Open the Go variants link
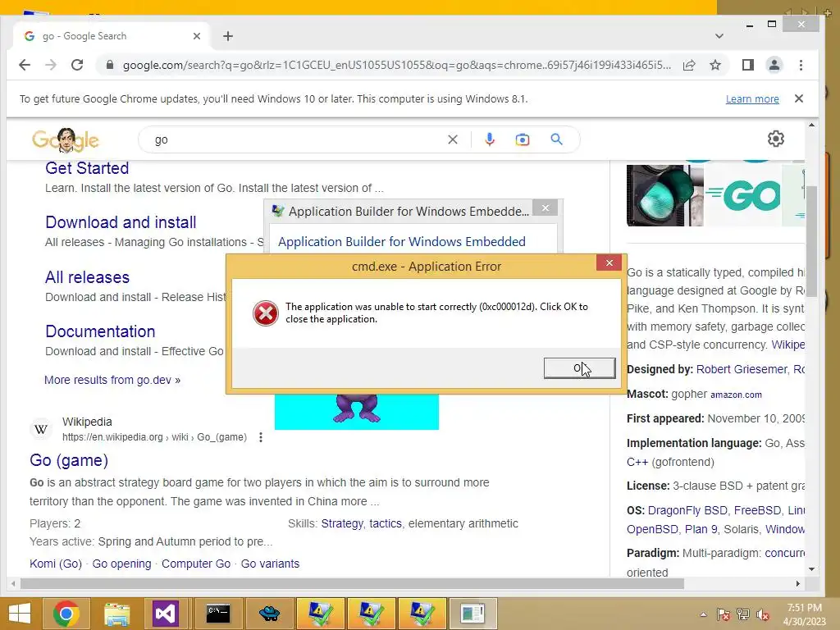The width and height of the screenshot is (840, 630). tap(270, 564)
